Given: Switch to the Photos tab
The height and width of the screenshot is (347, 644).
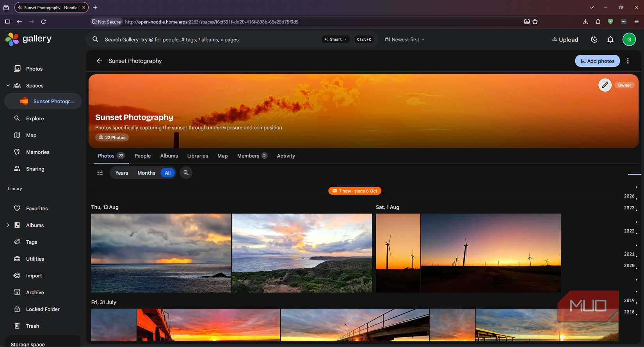Looking at the screenshot, I should click(x=111, y=156).
